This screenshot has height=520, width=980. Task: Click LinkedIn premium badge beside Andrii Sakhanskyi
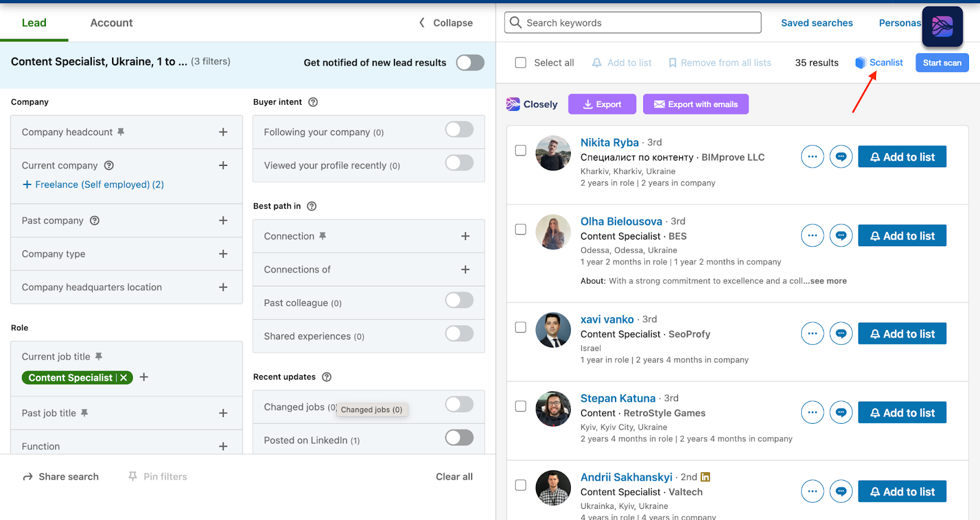coord(705,477)
